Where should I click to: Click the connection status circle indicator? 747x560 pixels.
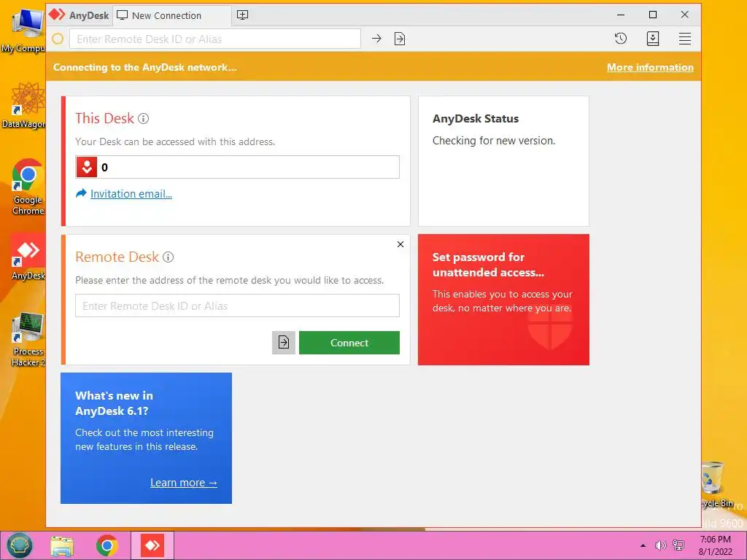pos(58,39)
